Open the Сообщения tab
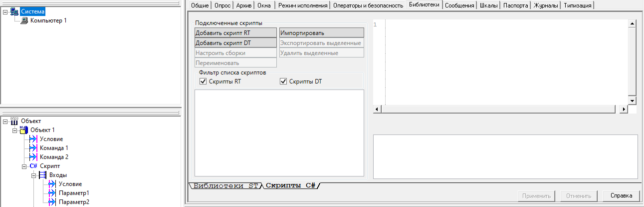 459,5
